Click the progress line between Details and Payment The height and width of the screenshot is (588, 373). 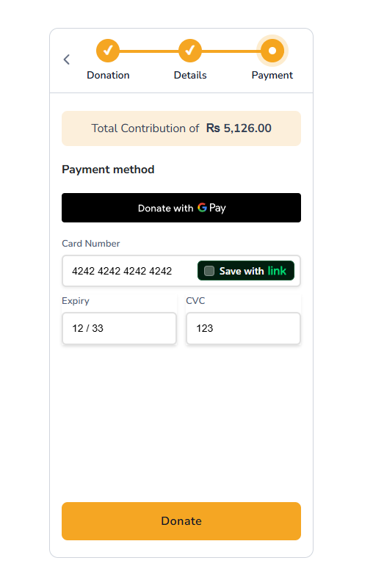click(230, 51)
